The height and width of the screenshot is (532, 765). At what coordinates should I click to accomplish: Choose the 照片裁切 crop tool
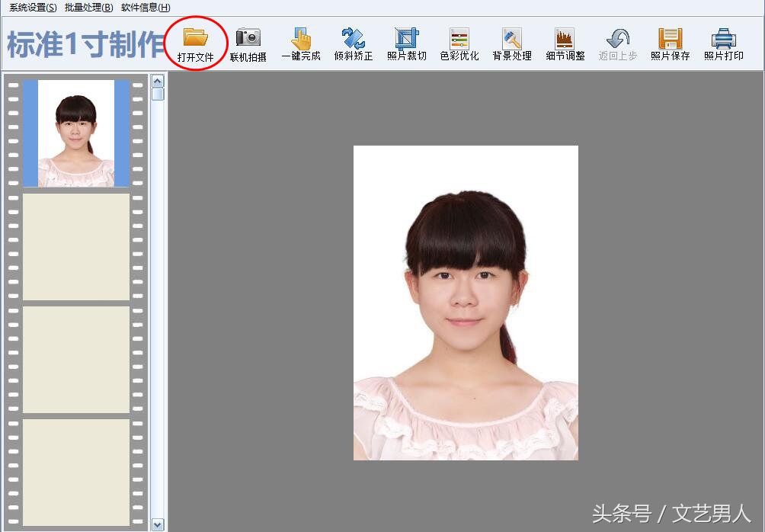[406, 44]
